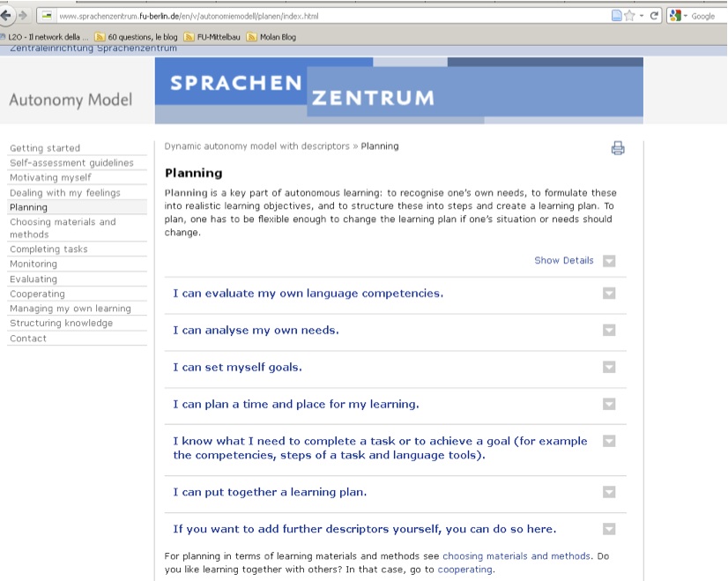Click the print page icon
The height and width of the screenshot is (581, 728).
coord(618,148)
